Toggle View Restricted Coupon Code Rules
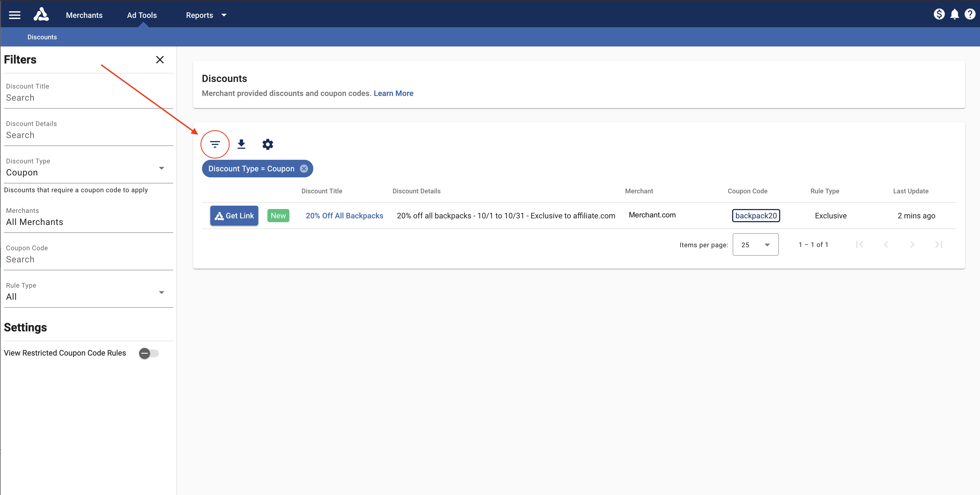The width and height of the screenshot is (980, 495). tap(148, 353)
